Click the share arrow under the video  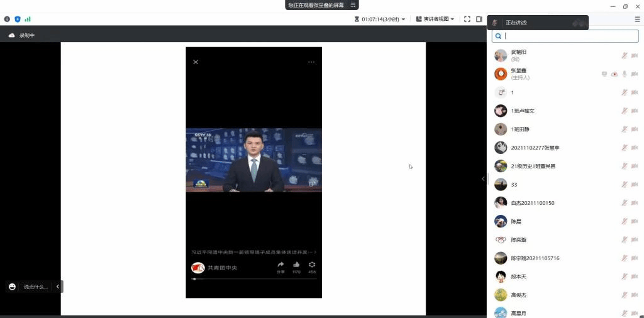(x=280, y=265)
